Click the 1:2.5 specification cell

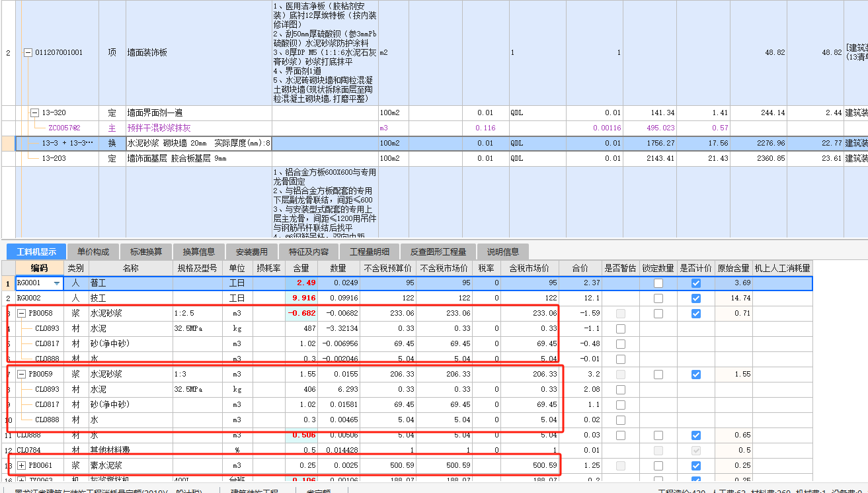coord(198,314)
